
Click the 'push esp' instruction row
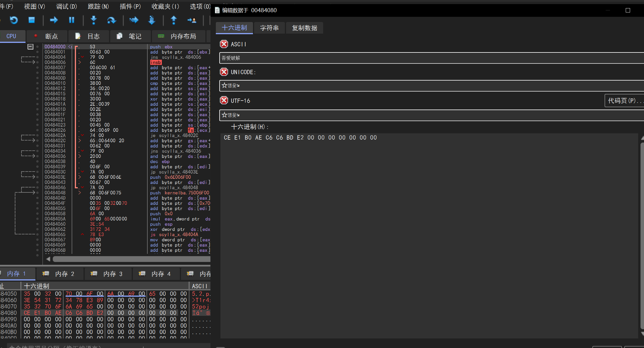(161, 224)
